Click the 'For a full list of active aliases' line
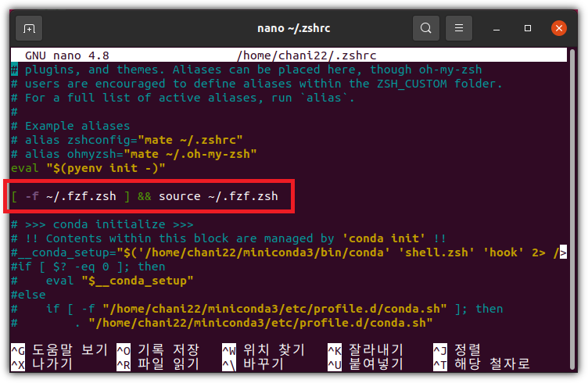 tap(183, 98)
